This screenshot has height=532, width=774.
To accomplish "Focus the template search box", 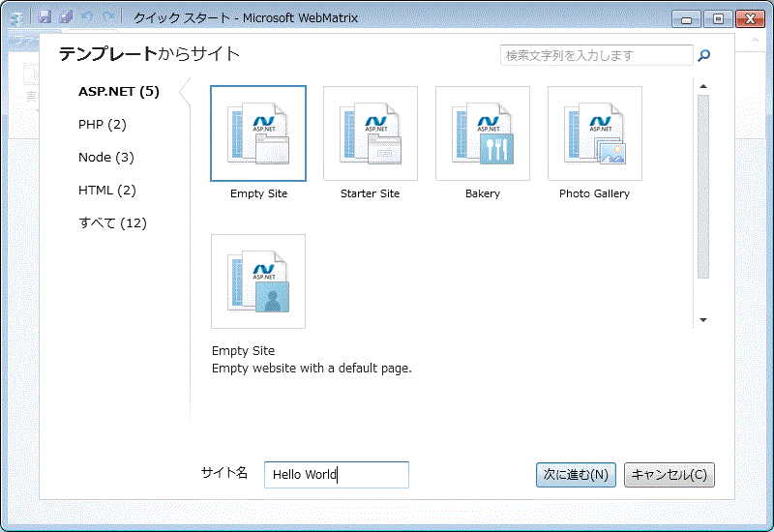I will click(596, 55).
